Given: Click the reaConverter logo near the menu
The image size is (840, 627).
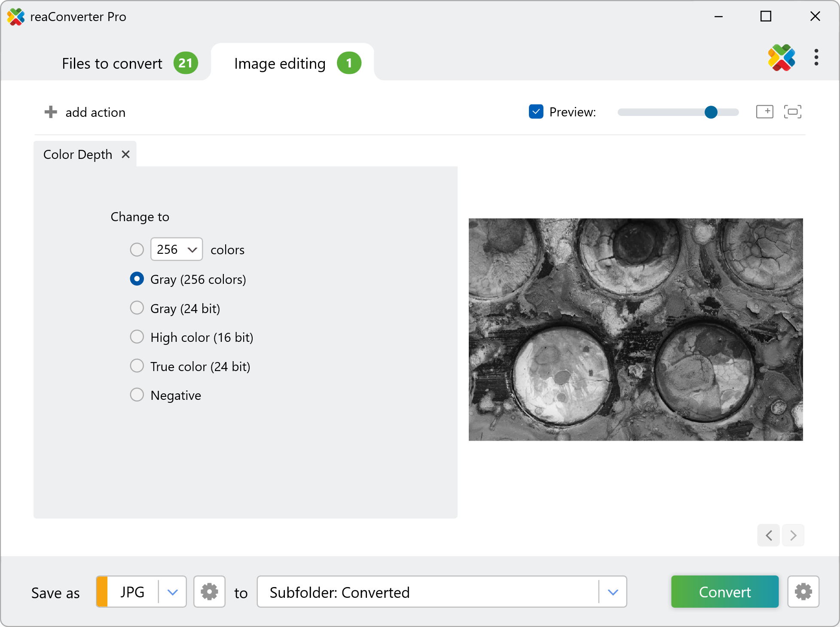Looking at the screenshot, I should (781, 58).
